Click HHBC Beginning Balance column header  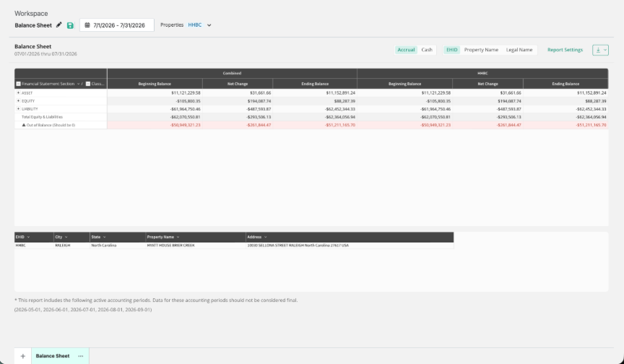404,84
